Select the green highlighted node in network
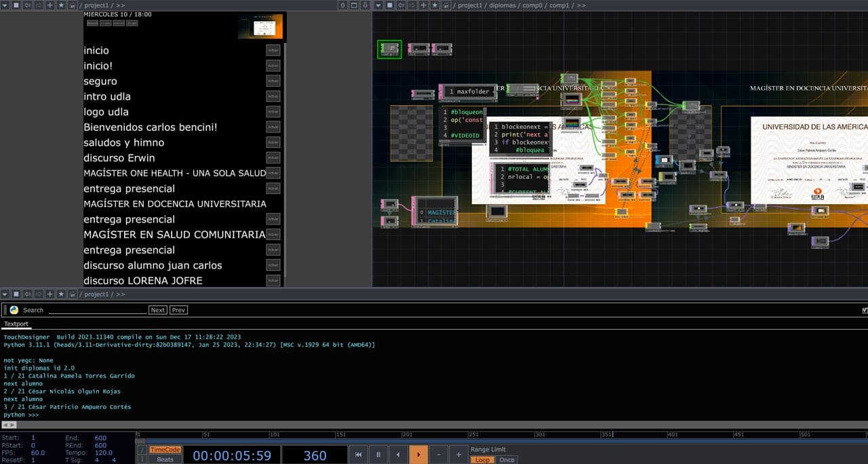This screenshot has width=868, height=464. tap(389, 49)
